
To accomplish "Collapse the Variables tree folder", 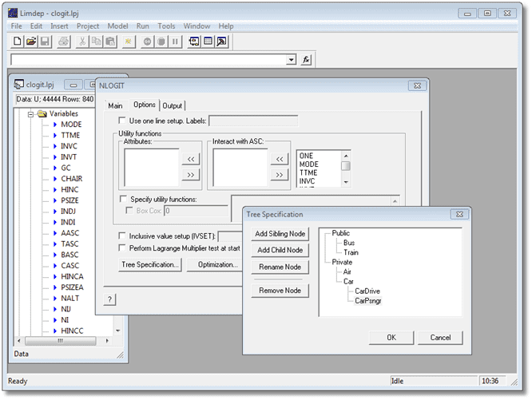I will pyautogui.click(x=30, y=114).
